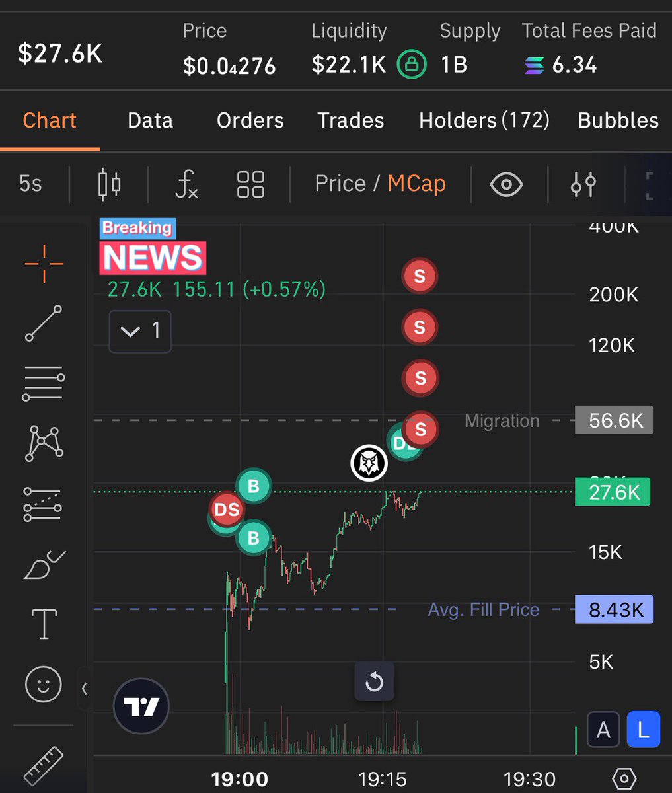Screen dimensions: 672x793
Task: Open the forecasting and measurement tools
Action: [x=43, y=504]
